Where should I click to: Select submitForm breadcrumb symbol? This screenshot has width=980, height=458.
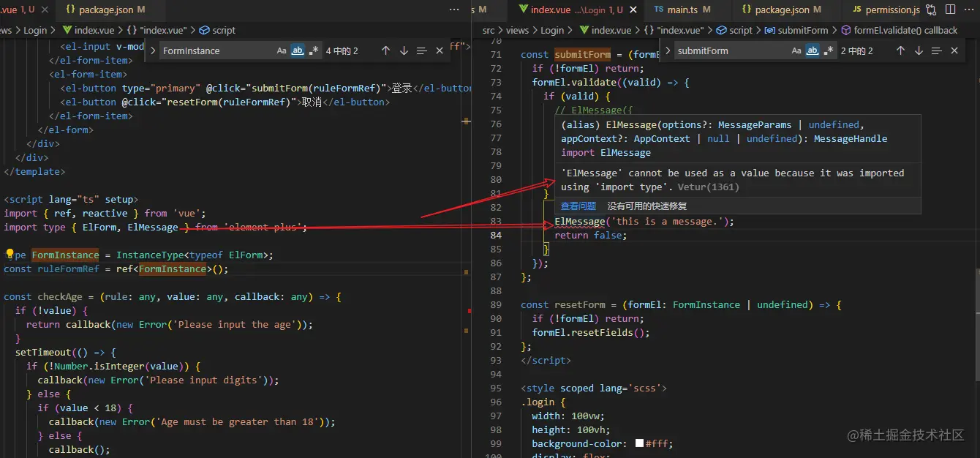tap(796, 31)
